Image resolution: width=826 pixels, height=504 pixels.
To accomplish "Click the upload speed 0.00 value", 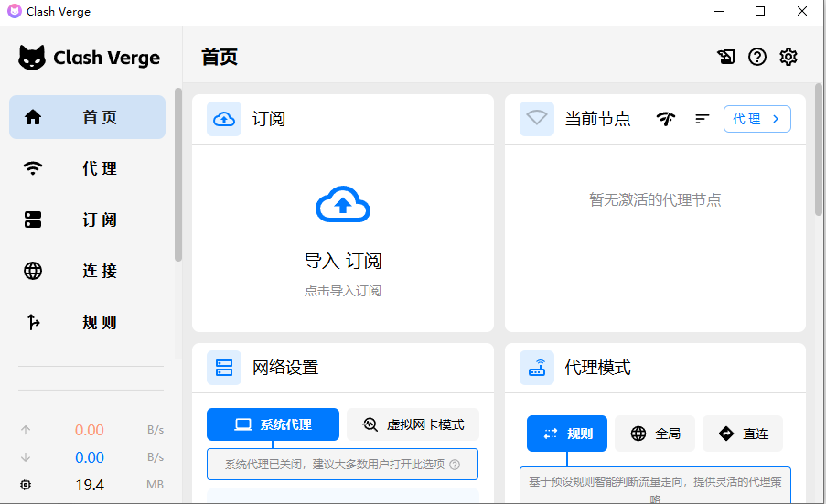I will [x=89, y=430].
